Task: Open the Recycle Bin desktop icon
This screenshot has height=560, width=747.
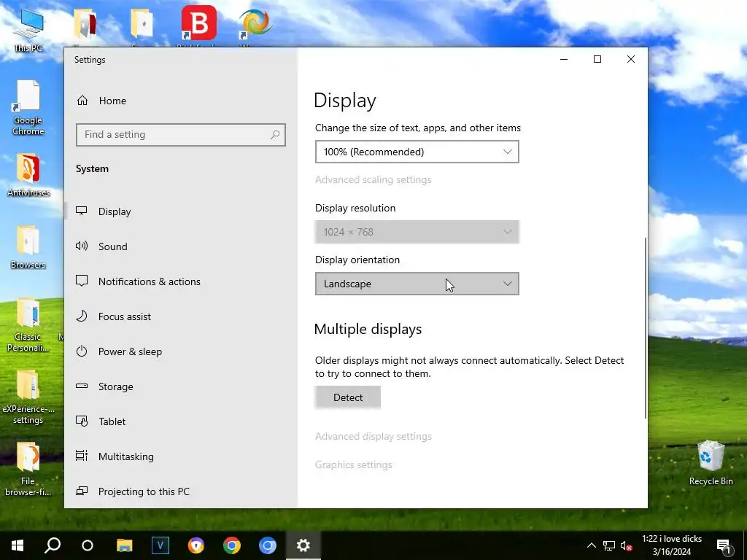Action: tap(711, 463)
